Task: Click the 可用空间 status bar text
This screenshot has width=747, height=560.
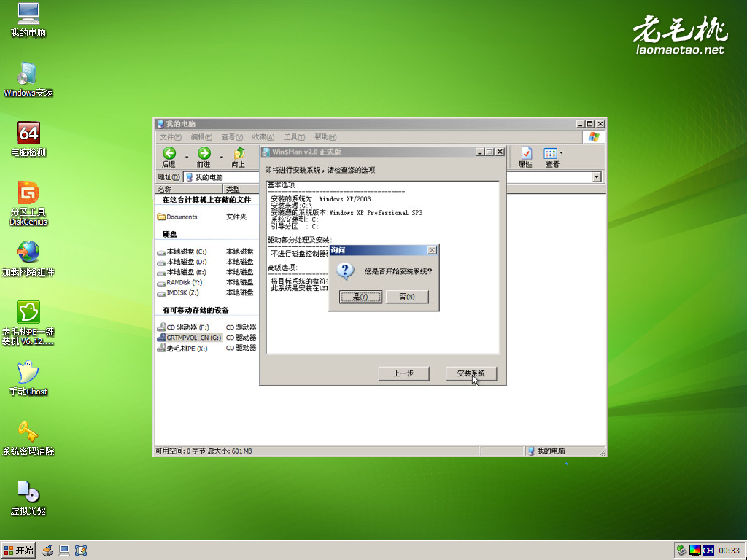Action: point(204,451)
